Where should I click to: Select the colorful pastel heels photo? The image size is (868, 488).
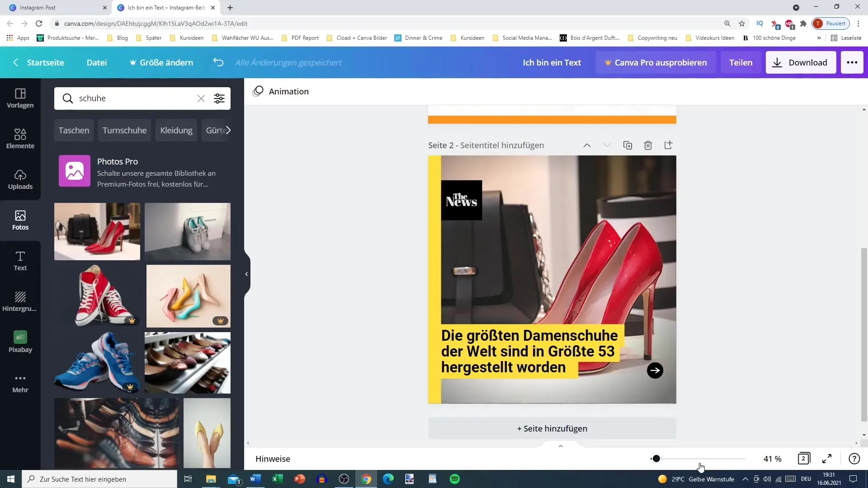pyautogui.click(x=189, y=296)
